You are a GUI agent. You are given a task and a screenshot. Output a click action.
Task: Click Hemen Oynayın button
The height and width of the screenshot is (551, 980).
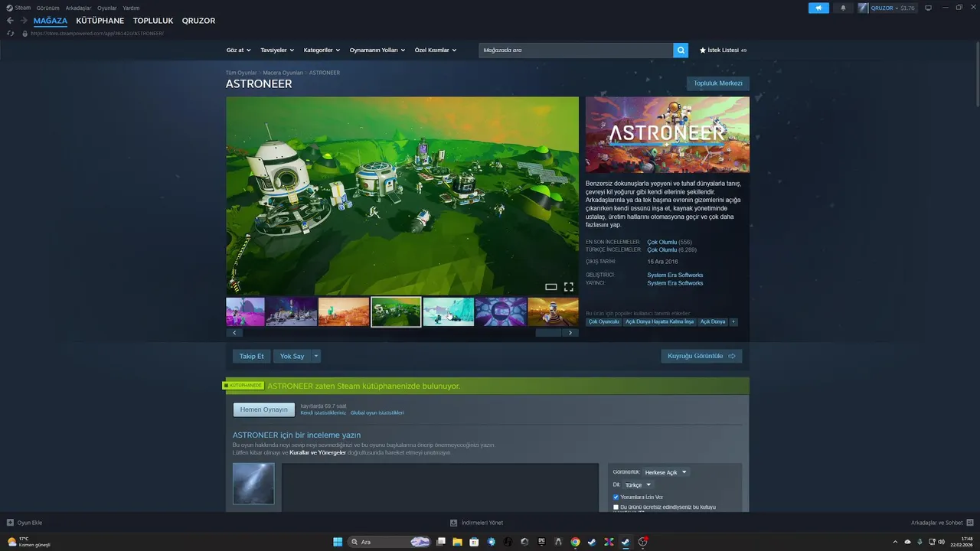[263, 409]
